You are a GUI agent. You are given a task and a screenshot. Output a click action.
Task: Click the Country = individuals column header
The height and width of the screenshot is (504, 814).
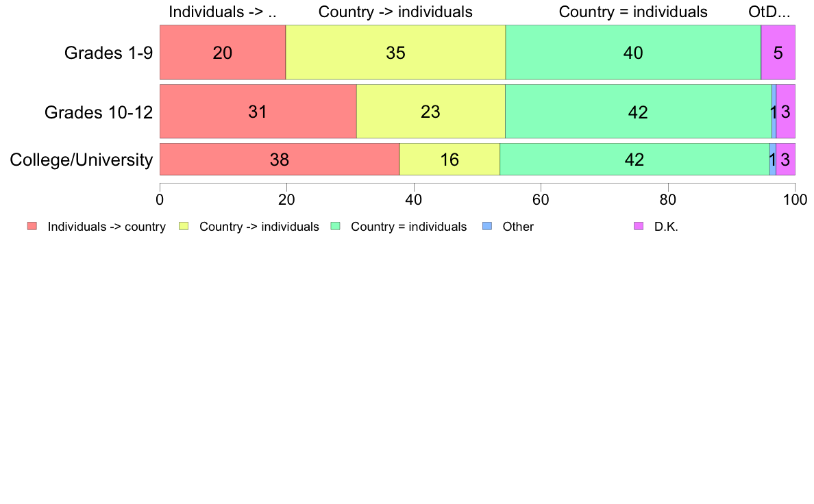(x=633, y=12)
